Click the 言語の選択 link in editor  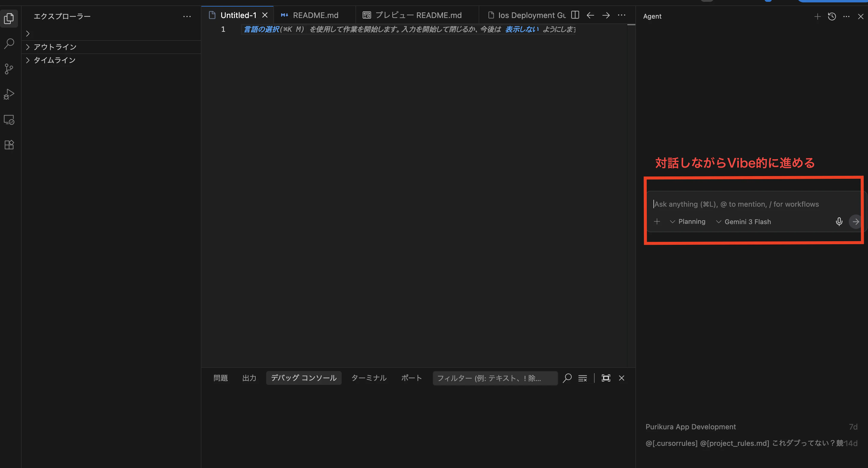(x=261, y=29)
